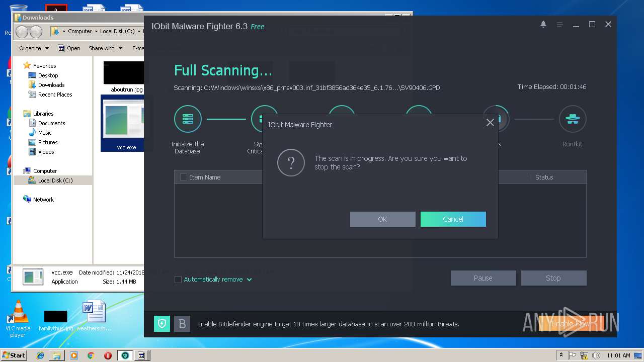Select Computer in Explorer navigation pane
The width and height of the screenshot is (644, 362).
(45, 171)
